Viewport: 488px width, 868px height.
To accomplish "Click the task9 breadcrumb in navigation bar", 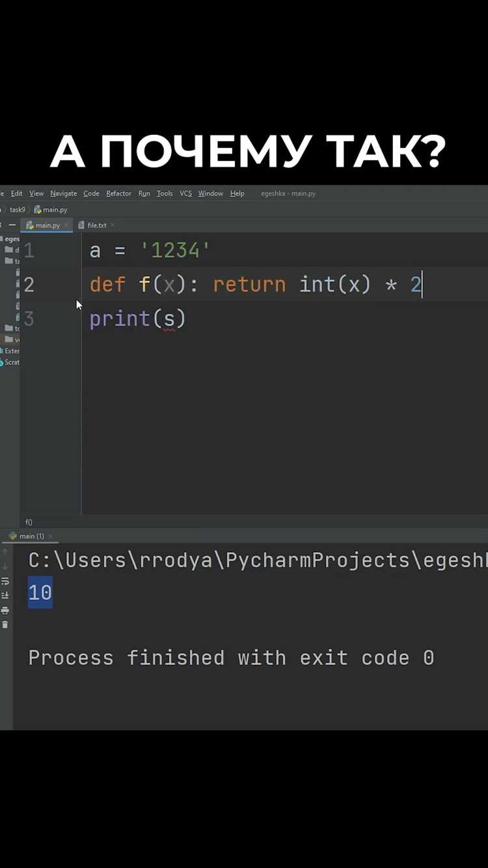I will coord(17,210).
